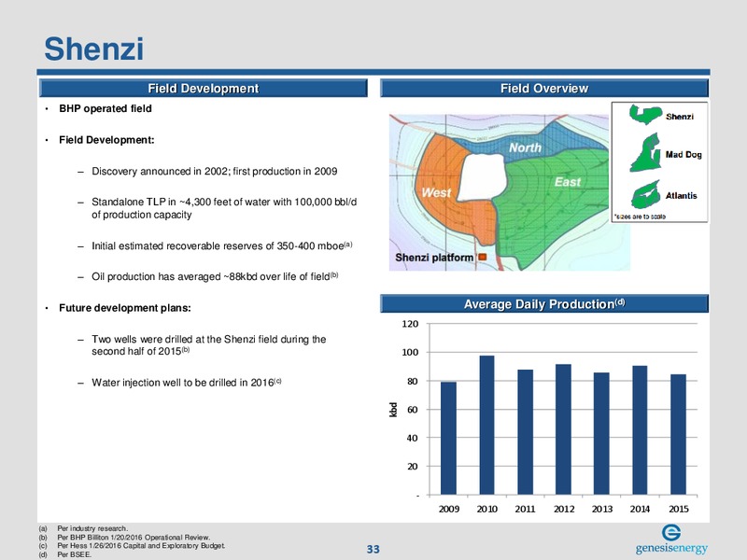This screenshot has width=747, height=560.
Task: Click the 'kbd' axis label
Action: 393,410
